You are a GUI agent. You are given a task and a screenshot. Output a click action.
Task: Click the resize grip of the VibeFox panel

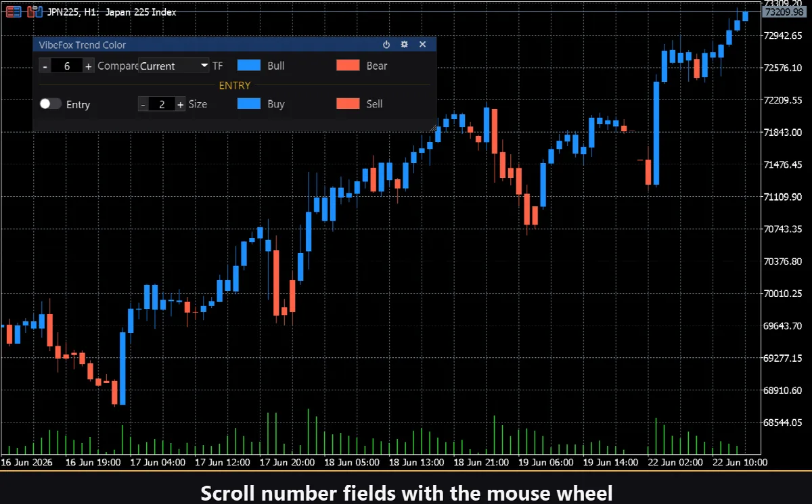433,127
